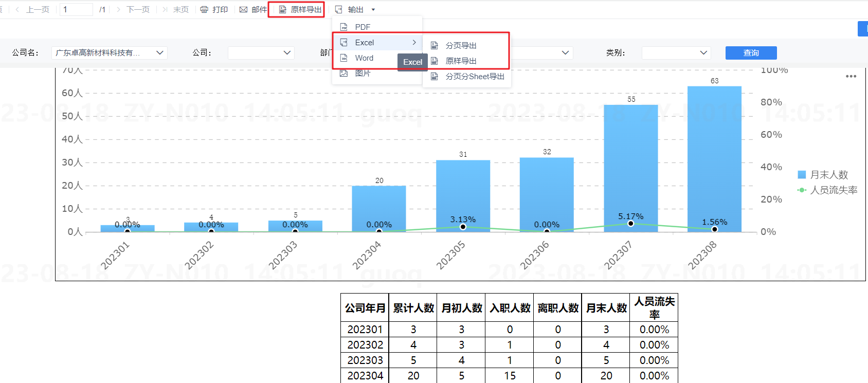The height and width of the screenshot is (383, 868).
Task: Open the 公司名 dropdown
Action: [110, 53]
